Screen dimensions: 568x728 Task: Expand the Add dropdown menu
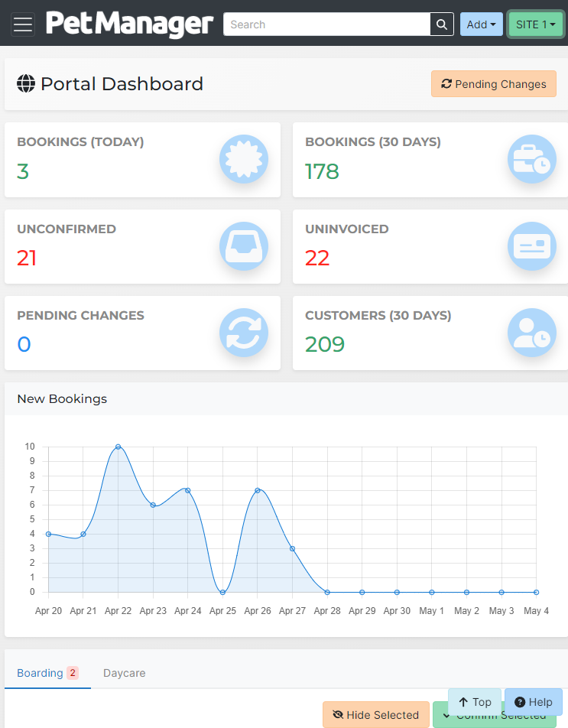pos(481,24)
